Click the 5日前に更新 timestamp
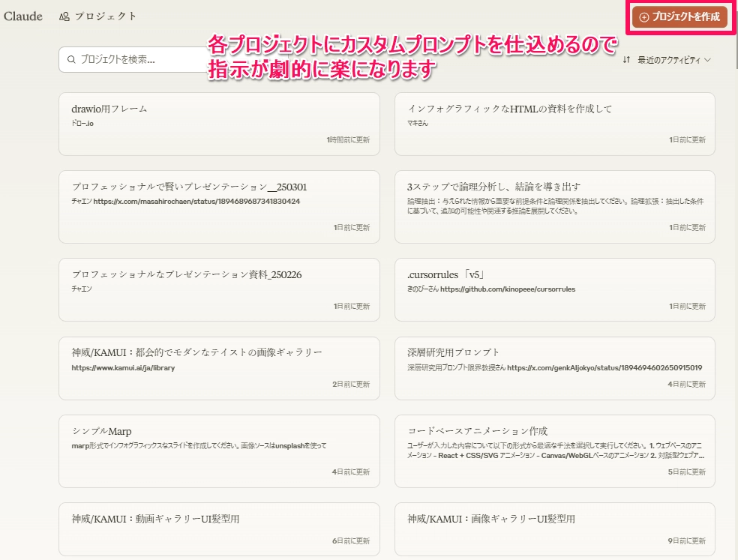 (x=687, y=472)
